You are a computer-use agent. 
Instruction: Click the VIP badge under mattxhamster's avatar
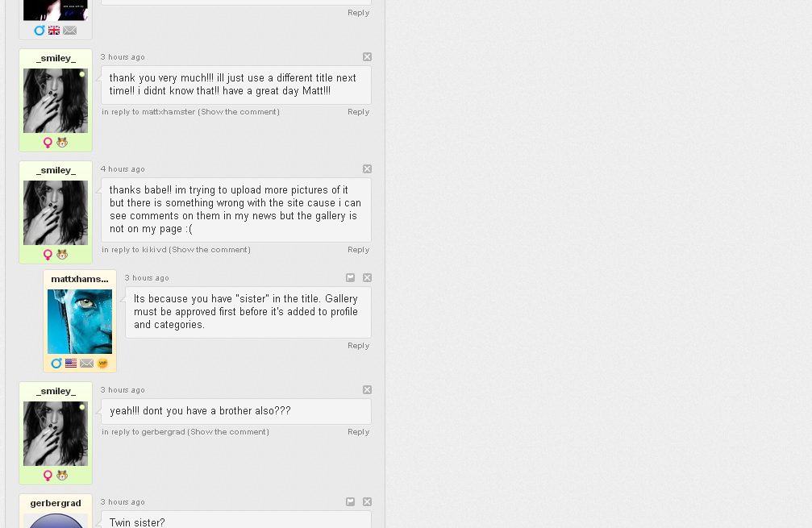(102, 364)
